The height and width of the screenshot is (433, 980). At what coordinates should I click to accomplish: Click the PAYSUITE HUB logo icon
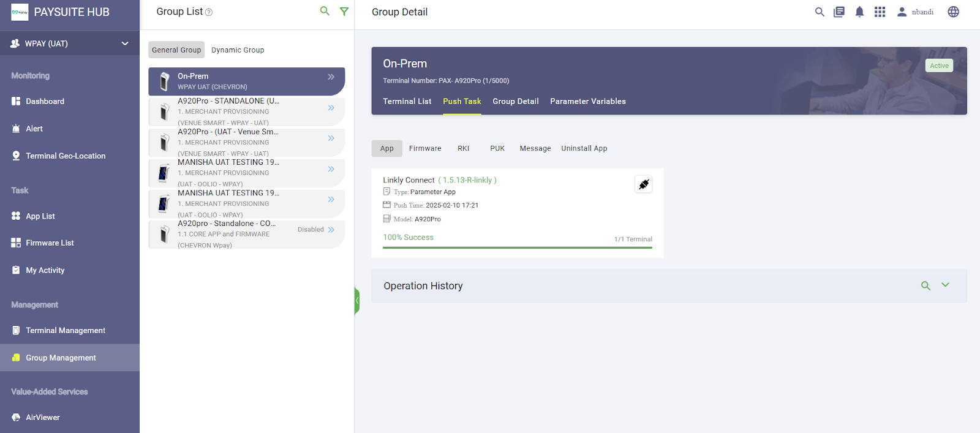point(20,12)
